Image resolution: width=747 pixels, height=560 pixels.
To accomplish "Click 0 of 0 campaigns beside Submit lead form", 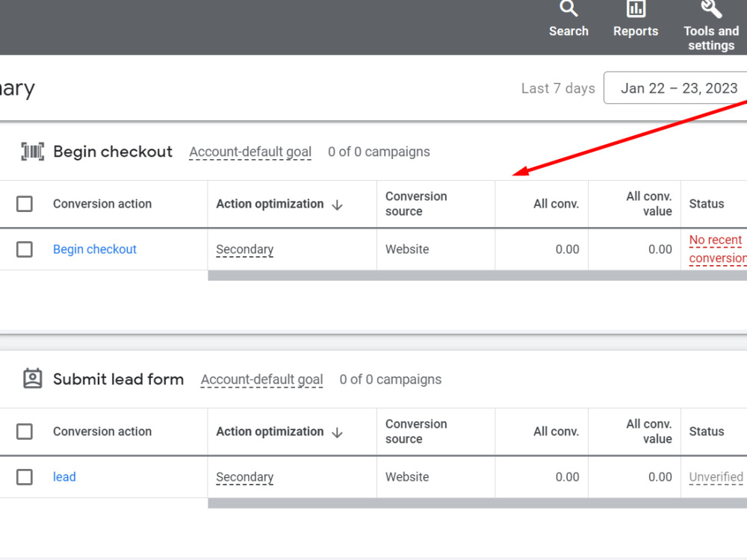I will pos(390,379).
